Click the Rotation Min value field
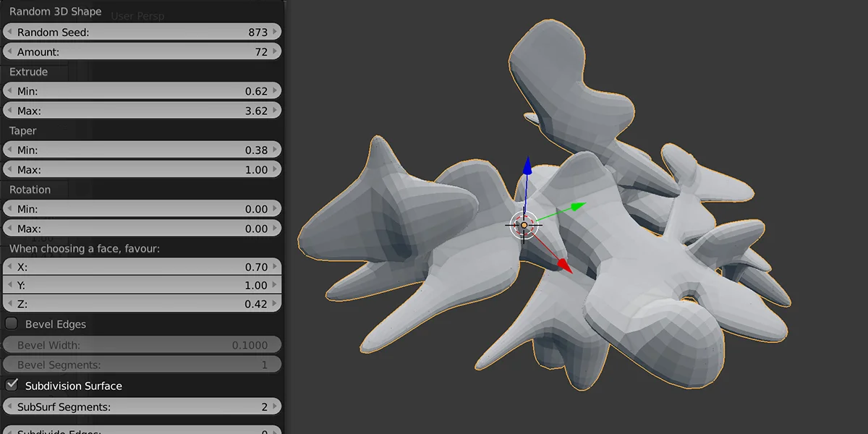The height and width of the screenshot is (434, 868). pos(142,209)
